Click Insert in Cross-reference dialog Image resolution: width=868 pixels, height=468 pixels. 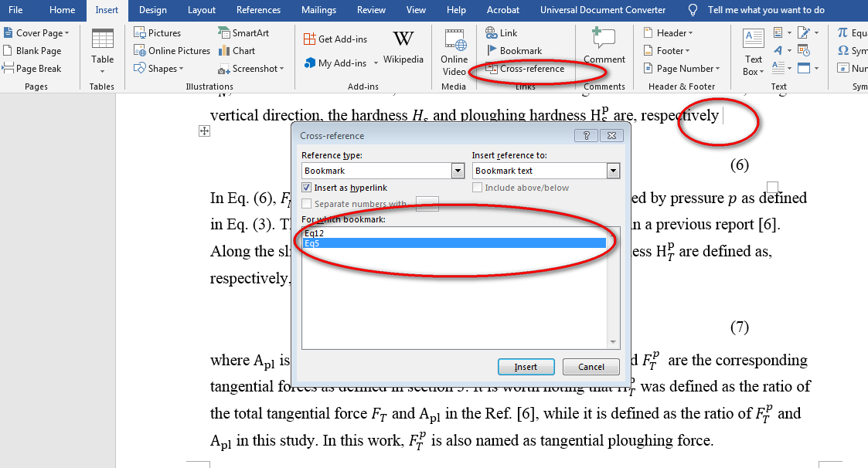click(526, 367)
